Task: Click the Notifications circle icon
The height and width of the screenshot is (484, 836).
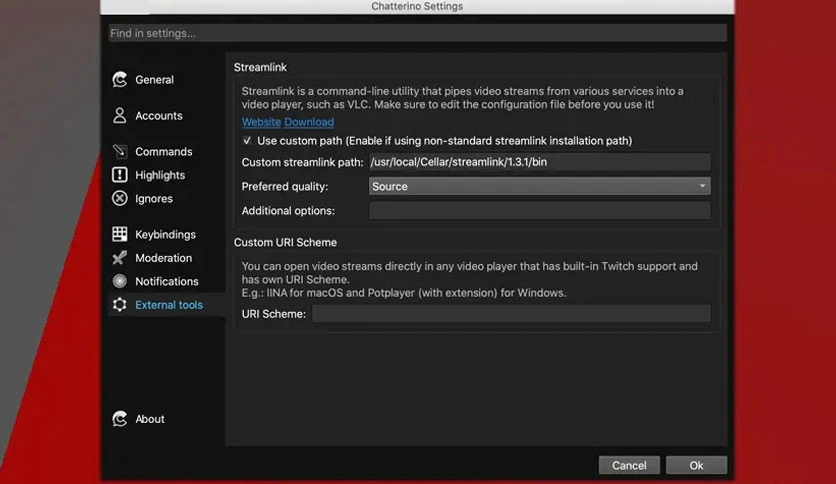Action: 119,281
